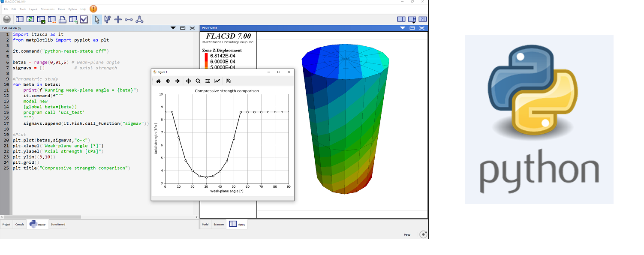Click the split panes layout icon top-right
Screen dimensions: 644x255
click(x=401, y=19)
